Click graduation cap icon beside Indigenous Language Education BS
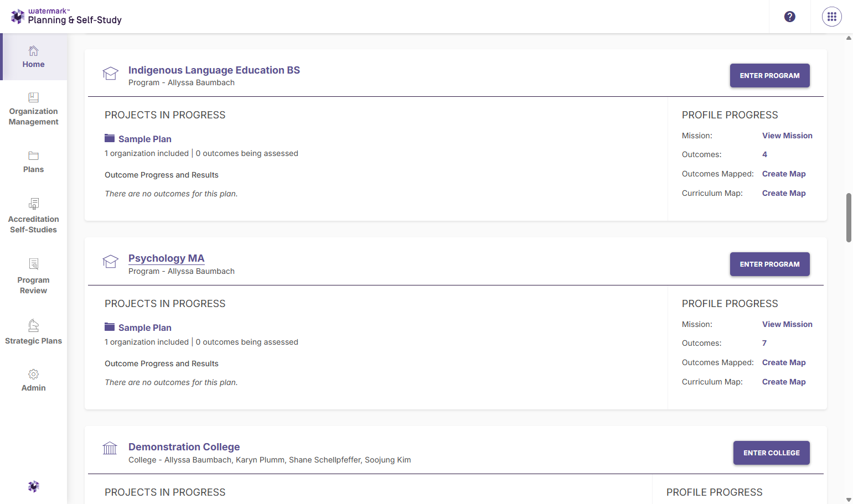 coord(111,74)
